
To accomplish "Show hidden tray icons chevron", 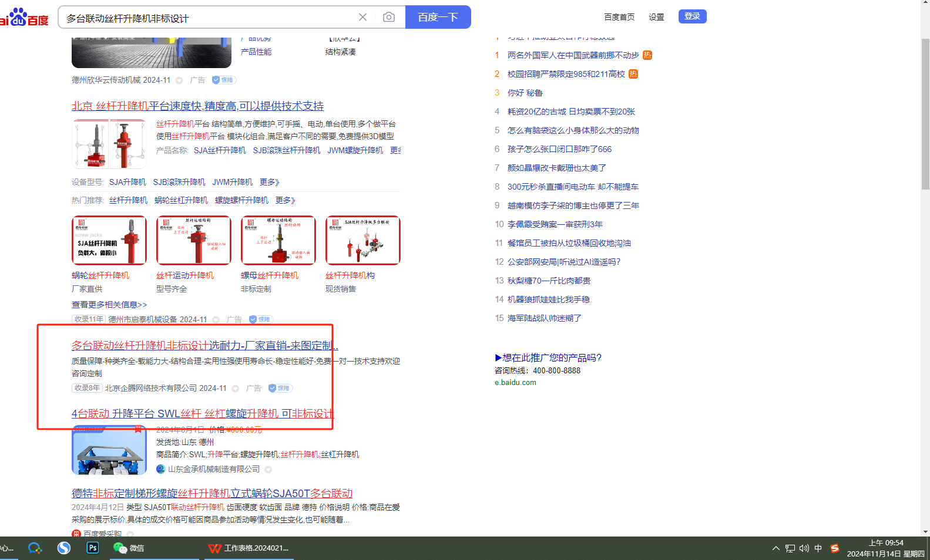I will pyautogui.click(x=776, y=548).
